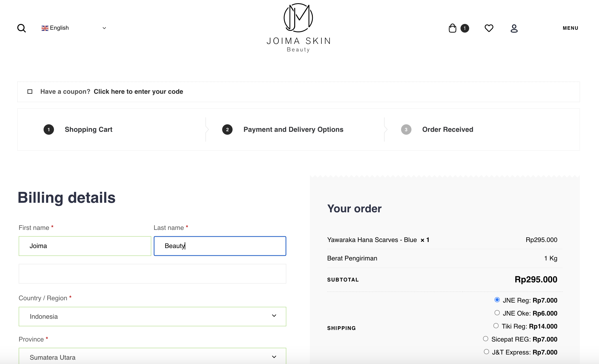Click here to enter your coupon code
Viewport: 599px width, 364px height.
pos(138,92)
